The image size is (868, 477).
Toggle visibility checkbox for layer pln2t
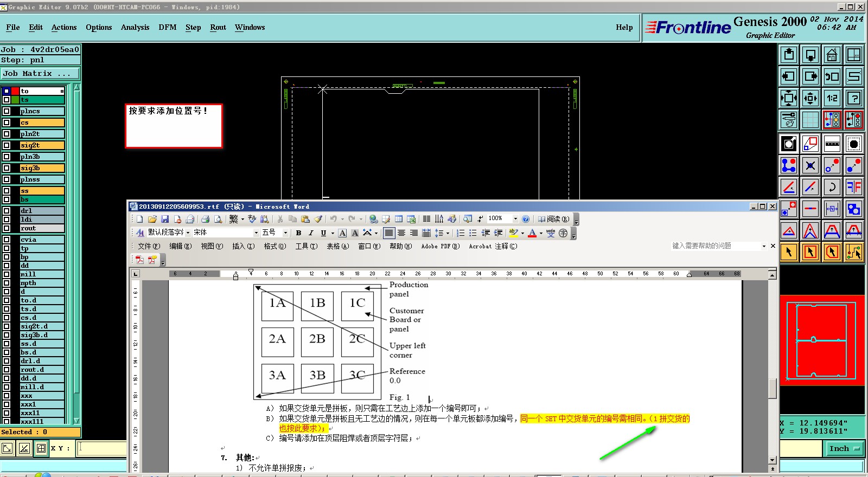(7, 134)
